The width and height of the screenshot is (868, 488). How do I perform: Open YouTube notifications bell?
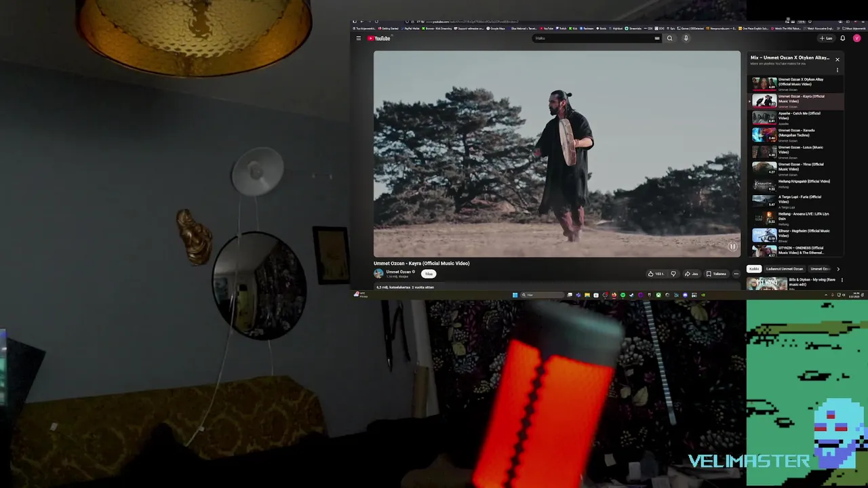(x=843, y=38)
